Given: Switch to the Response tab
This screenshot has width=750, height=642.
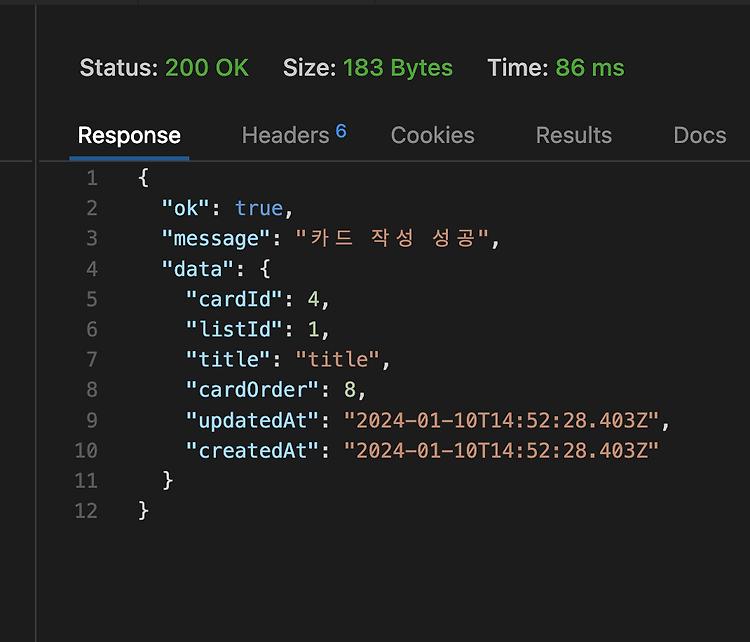Looking at the screenshot, I should [129, 136].
